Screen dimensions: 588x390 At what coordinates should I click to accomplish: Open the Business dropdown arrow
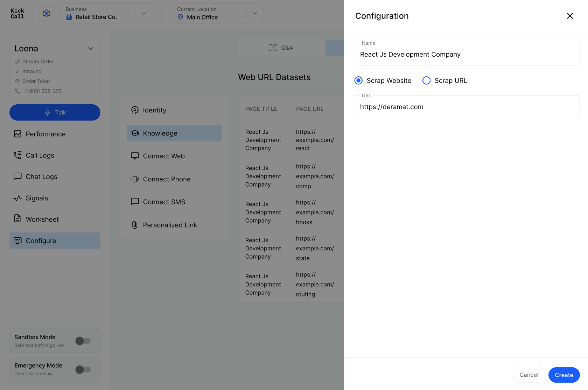pos(143,13)
